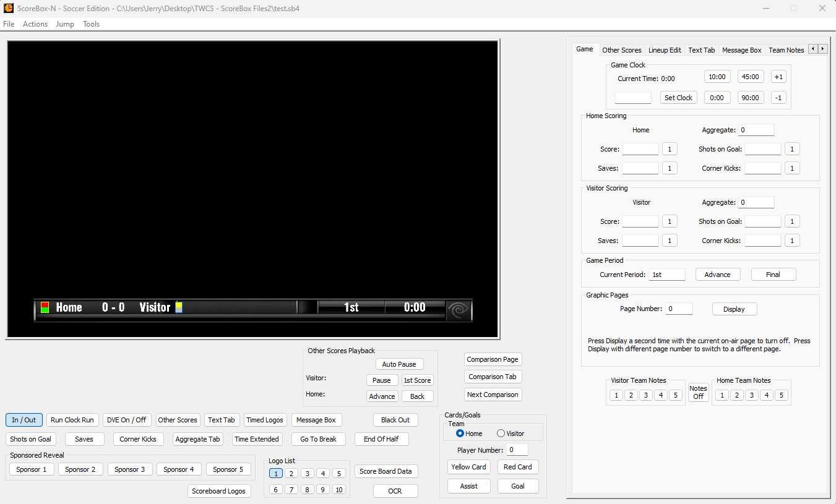The width and height of the screenshot is (836, 504).
Task: Open the Jump menu
Action: 64,23
